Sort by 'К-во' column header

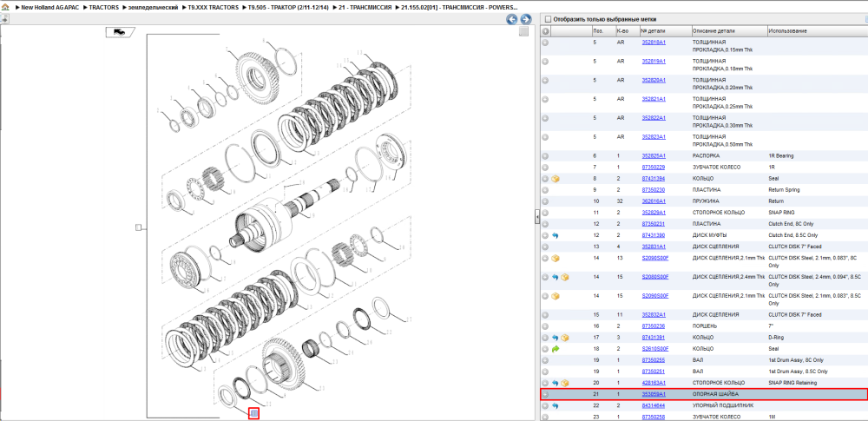pyautogui.click(x=628, y=31)
